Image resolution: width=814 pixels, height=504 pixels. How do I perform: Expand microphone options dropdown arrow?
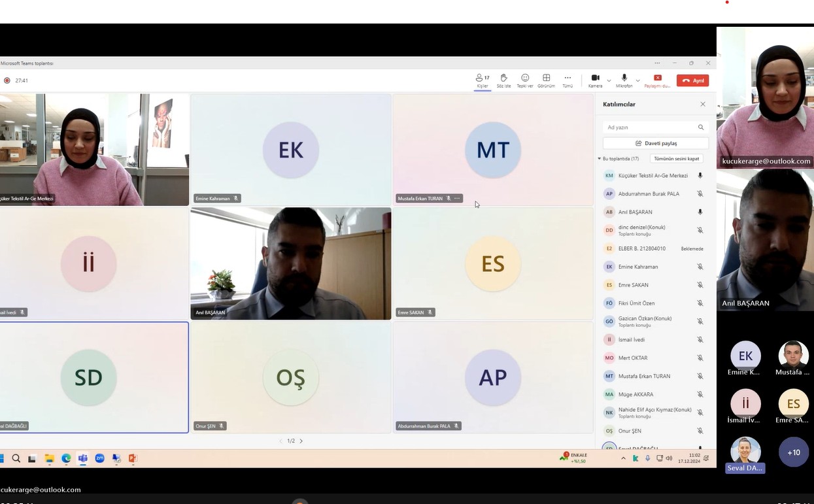point(638,81)
